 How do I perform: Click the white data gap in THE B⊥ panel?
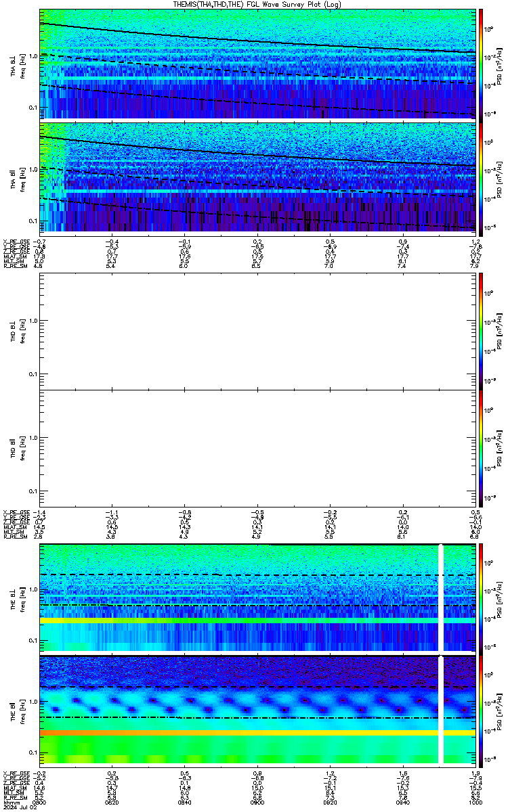click(441, 597)
